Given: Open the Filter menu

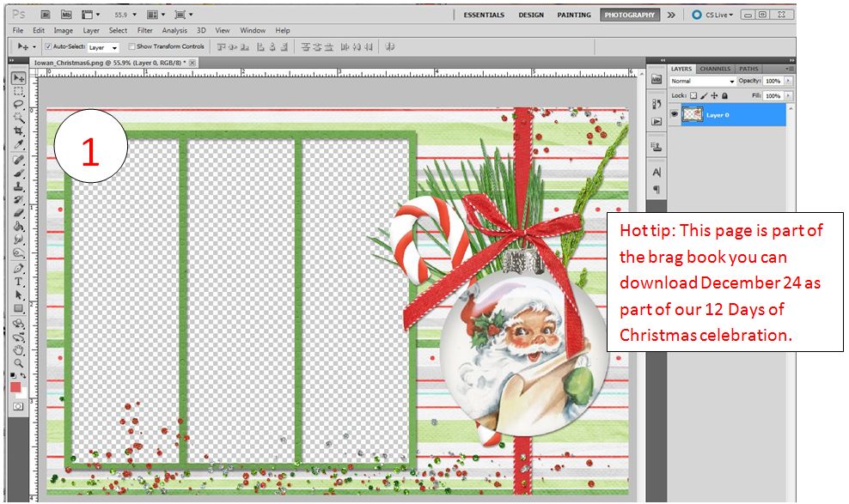Looking at the screenshot, I should click(144, 30).
